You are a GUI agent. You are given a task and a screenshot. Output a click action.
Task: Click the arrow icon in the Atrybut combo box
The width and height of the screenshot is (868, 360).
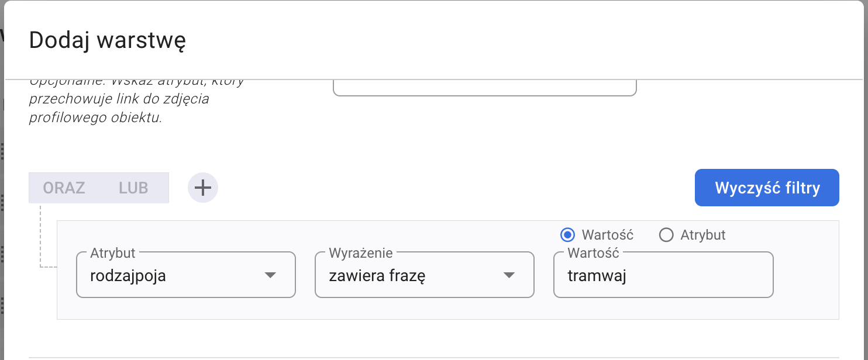click(270, 275)
